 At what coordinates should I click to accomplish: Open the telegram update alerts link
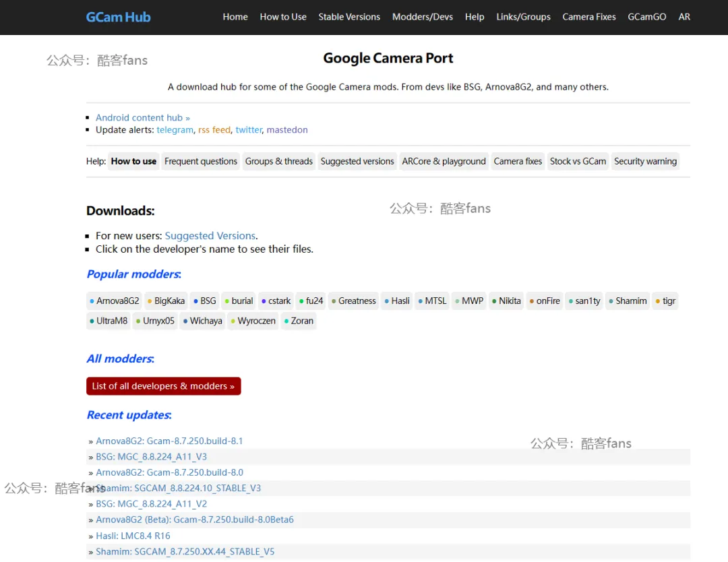click(x=175, y=130)
